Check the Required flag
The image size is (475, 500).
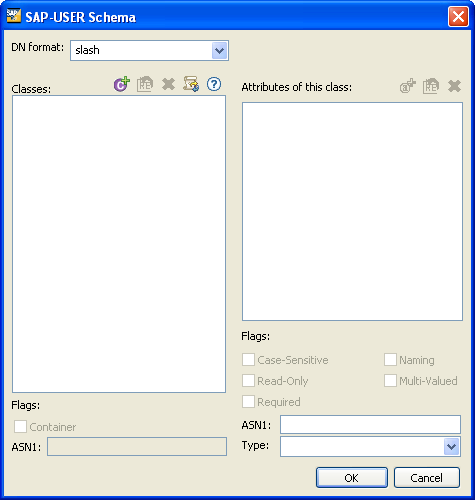click(x=248, y=402)
